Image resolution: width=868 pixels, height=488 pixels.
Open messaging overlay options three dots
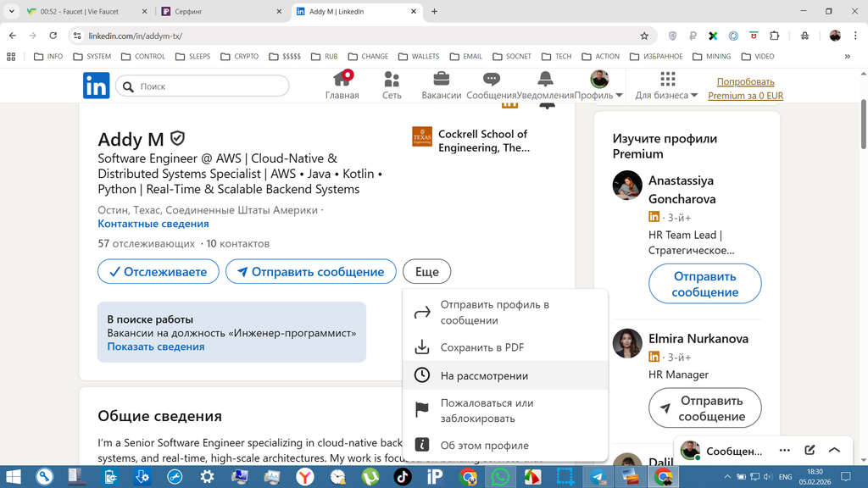click(x=784, y=451)
